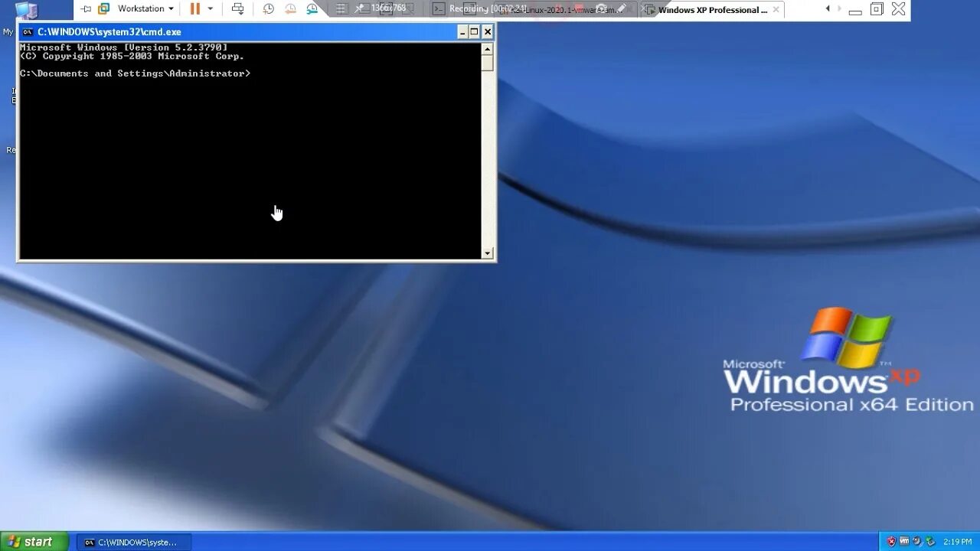Click the revert to snapshot icon
This screenshot has height=551, width=980.
290,8
